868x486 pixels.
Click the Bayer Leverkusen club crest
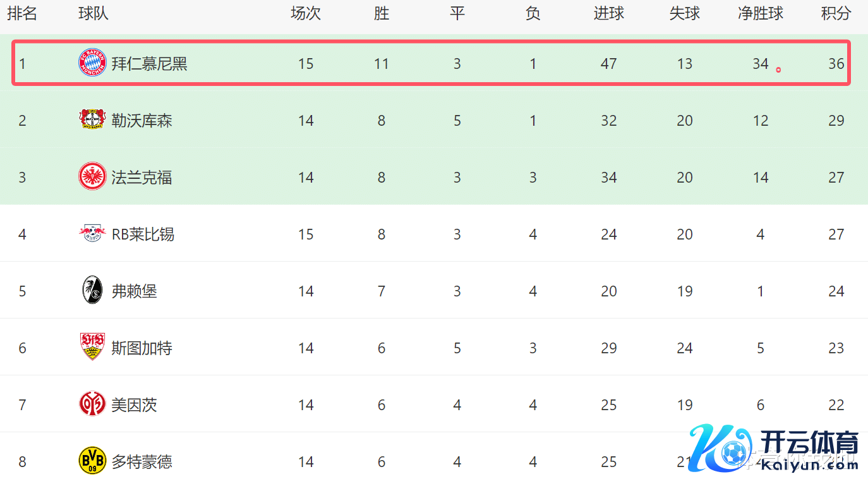(x=92, y=120)
